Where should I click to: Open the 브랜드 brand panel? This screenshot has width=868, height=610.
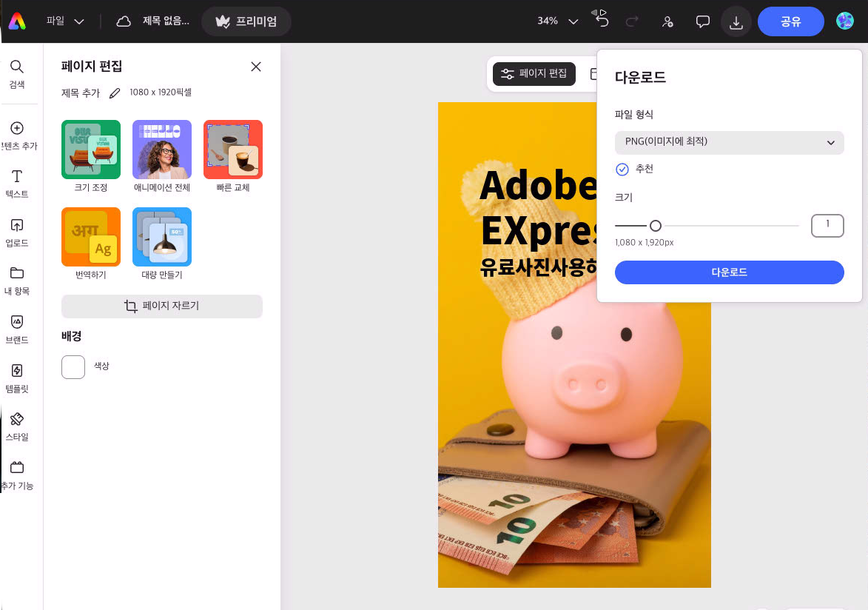pyautogui.click(x=17, y=329)
